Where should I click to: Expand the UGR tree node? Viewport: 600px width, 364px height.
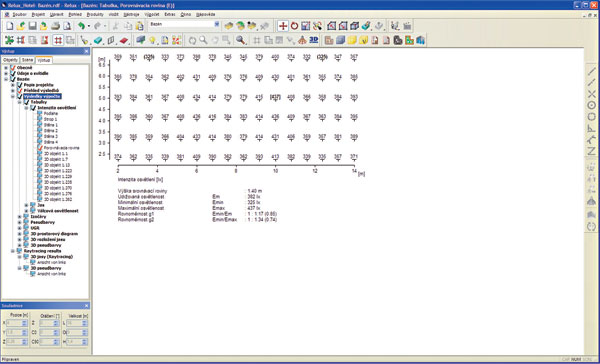[20, 228]
